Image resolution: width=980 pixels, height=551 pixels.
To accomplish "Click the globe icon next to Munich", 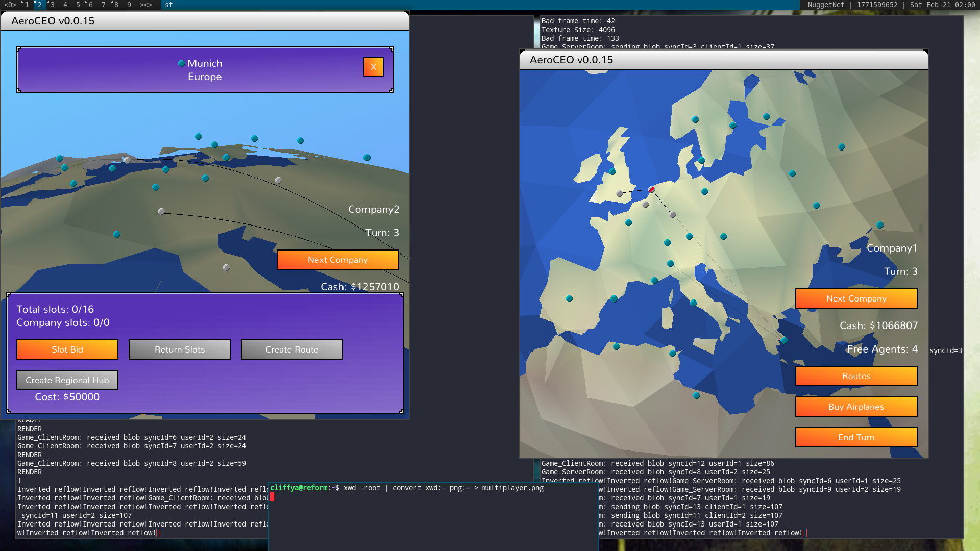I will (x=181, y=63).
